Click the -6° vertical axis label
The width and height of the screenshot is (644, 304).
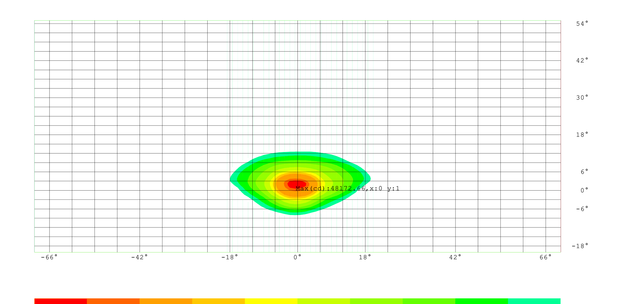[582, 209]
